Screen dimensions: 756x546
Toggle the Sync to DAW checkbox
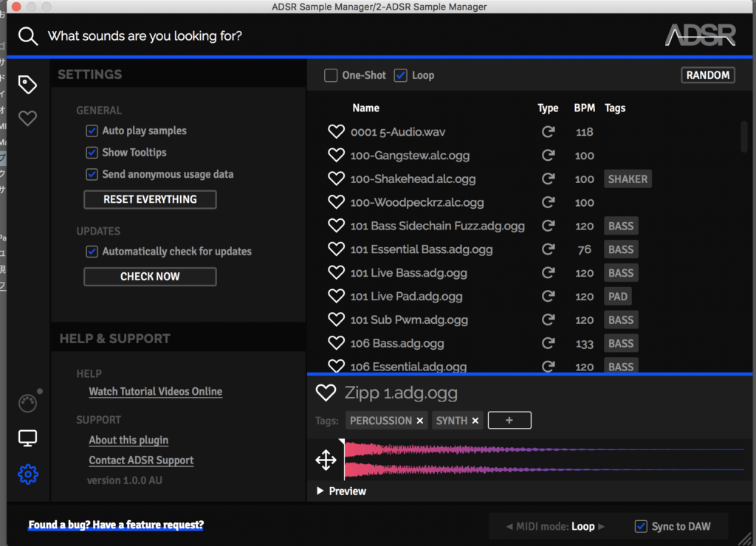(x=641, y=526)
